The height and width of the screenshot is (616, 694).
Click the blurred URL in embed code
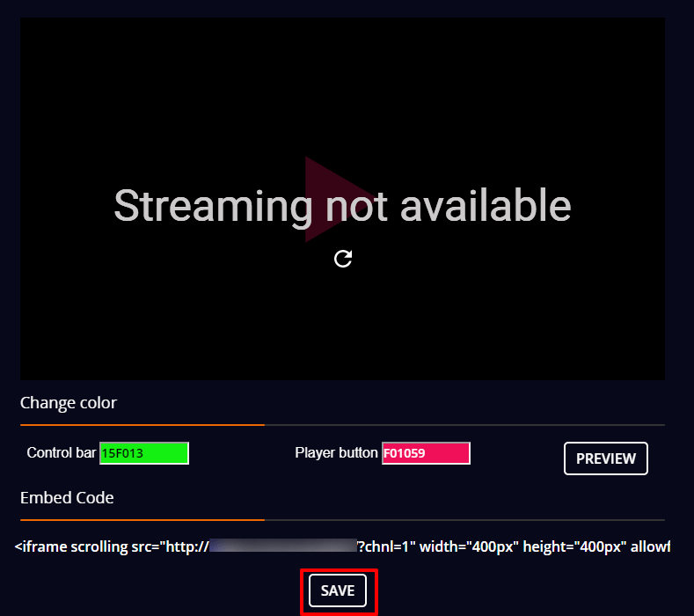[283, 546]
